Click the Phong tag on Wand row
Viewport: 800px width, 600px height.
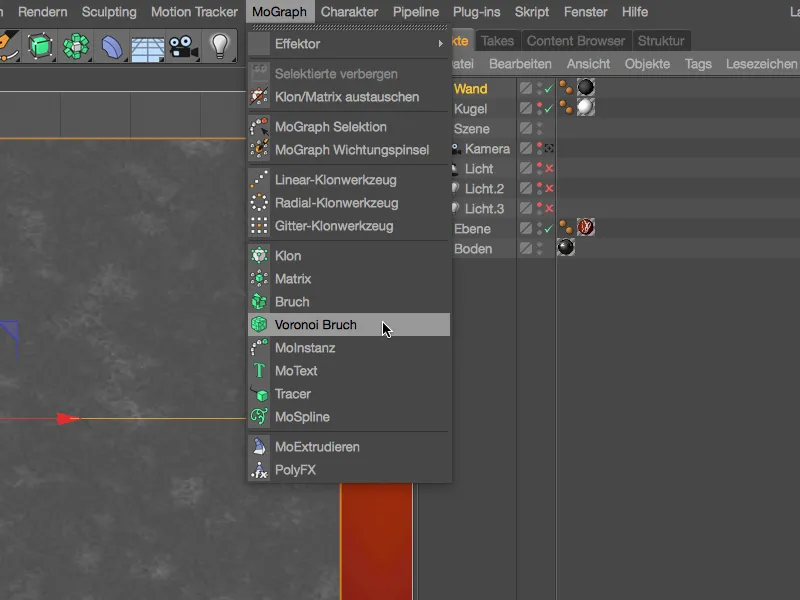(566, 88)
